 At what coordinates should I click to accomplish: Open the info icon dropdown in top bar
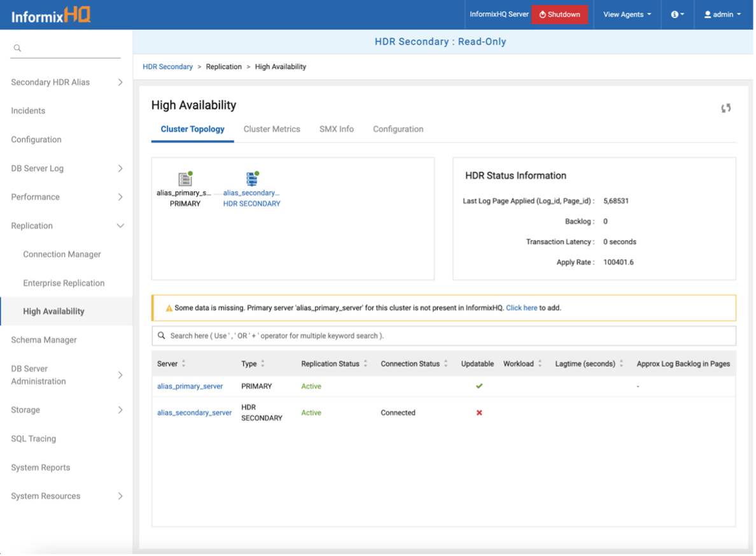(x=676, y=14)
